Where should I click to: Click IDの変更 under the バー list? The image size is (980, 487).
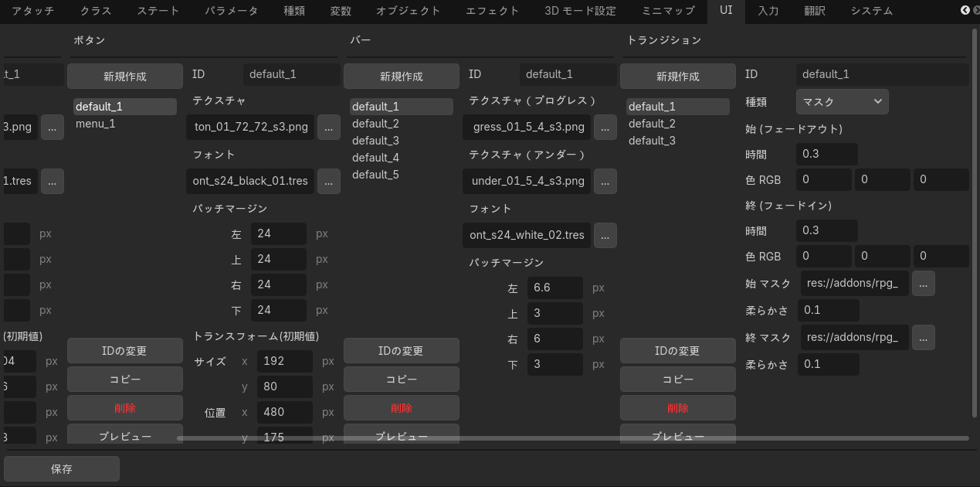click(402, 351)
